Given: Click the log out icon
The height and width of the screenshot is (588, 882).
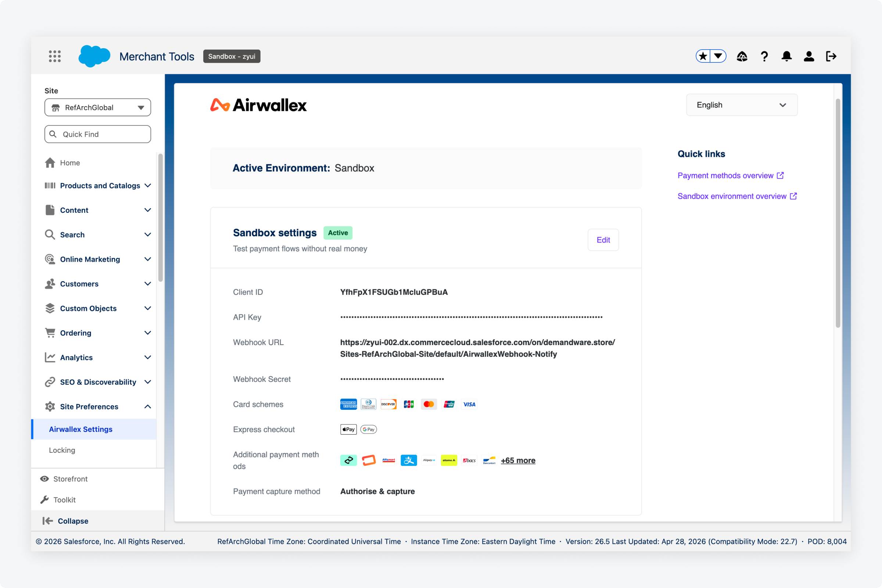Looking at the screenshot, I should [831, 56].
